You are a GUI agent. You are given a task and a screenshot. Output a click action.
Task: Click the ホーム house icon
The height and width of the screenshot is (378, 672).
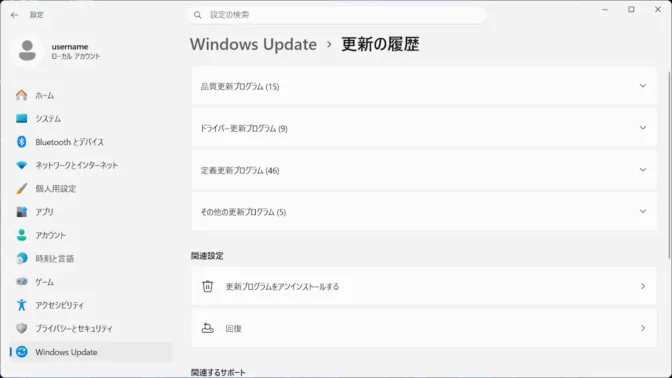(x=21, y=95)
